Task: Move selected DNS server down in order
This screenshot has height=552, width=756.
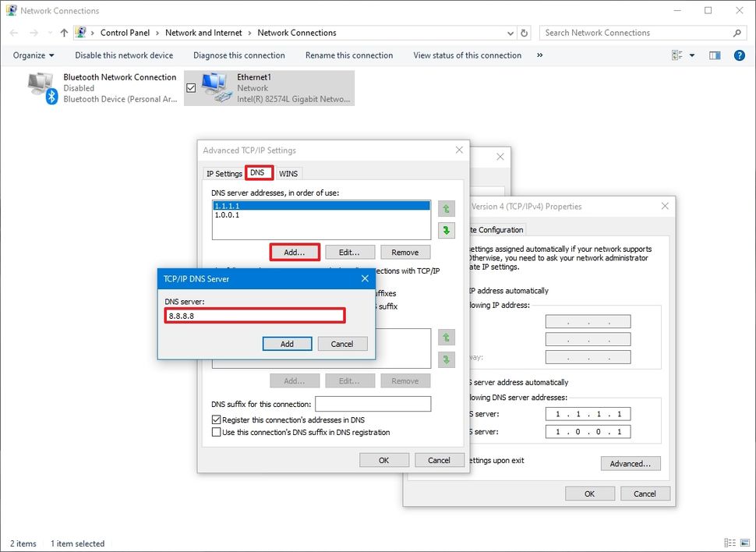Action: [x=445, y=230]
